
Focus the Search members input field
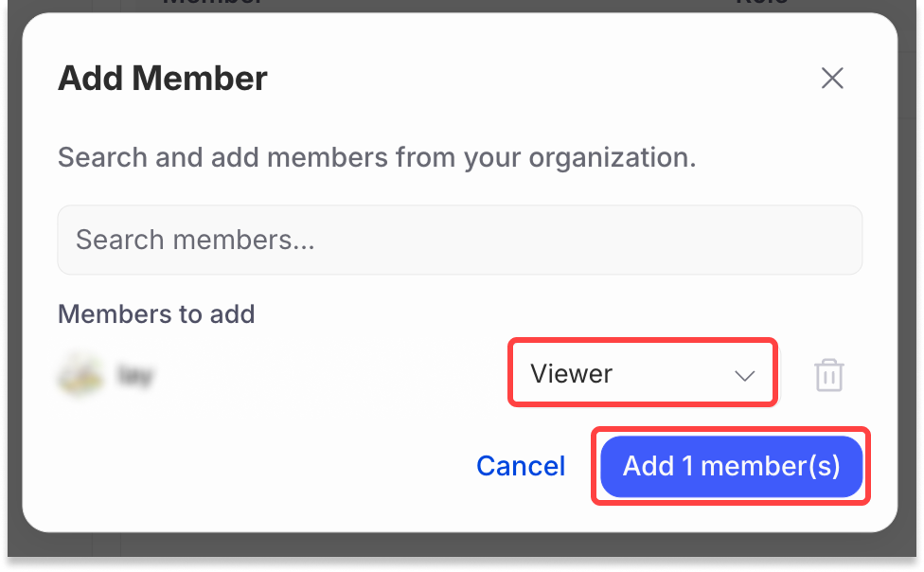459,240
